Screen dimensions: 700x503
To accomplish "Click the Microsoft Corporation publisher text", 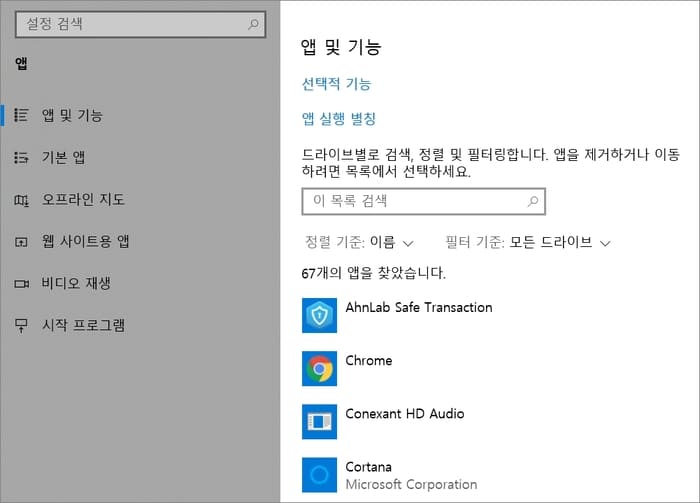I will [x=411, y=485].
